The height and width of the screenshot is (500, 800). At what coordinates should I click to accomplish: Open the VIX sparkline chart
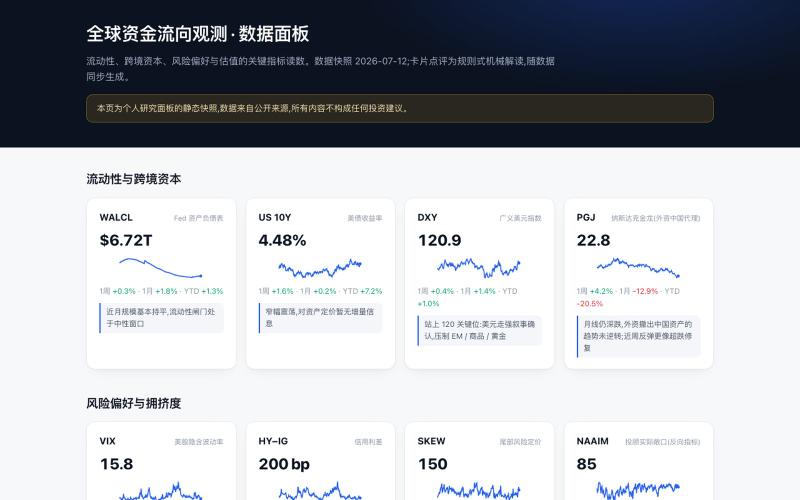pyautogui.click(x=161, y=490)
